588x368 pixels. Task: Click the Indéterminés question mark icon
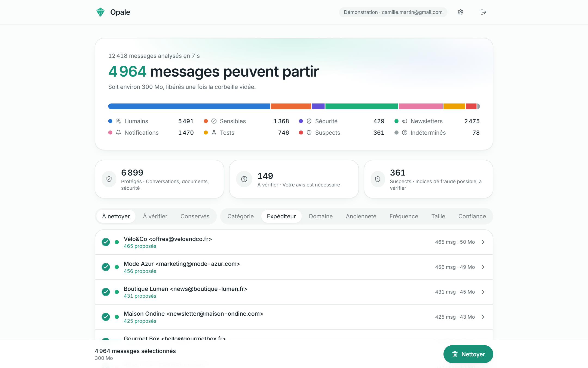coord(405,132)
